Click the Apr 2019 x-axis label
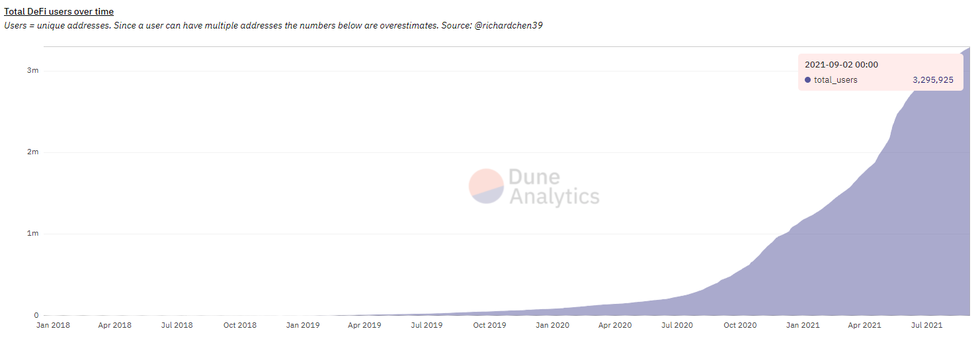 [364, 325]
